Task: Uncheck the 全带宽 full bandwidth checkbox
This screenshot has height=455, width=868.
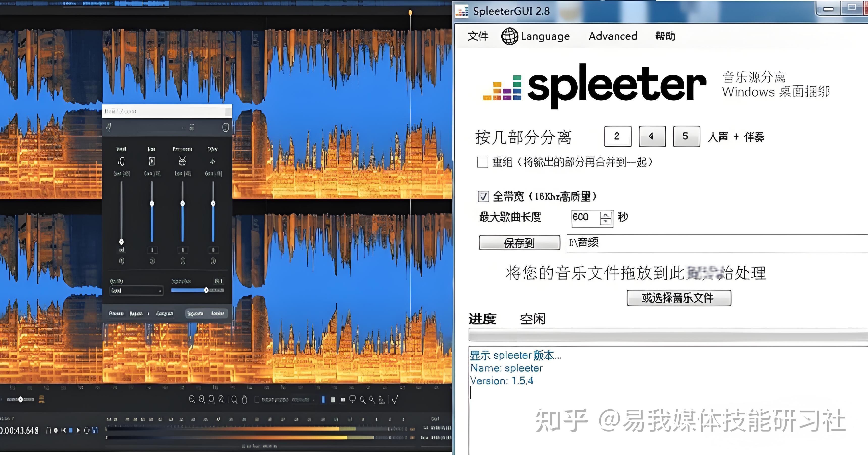Action: (483, 196)
